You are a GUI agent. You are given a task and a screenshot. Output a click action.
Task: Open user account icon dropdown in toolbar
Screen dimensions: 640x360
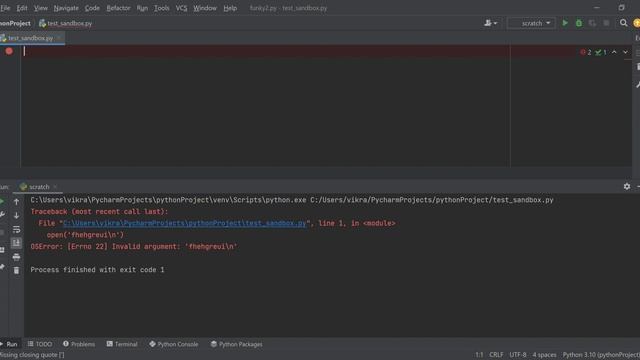point(490,23)
